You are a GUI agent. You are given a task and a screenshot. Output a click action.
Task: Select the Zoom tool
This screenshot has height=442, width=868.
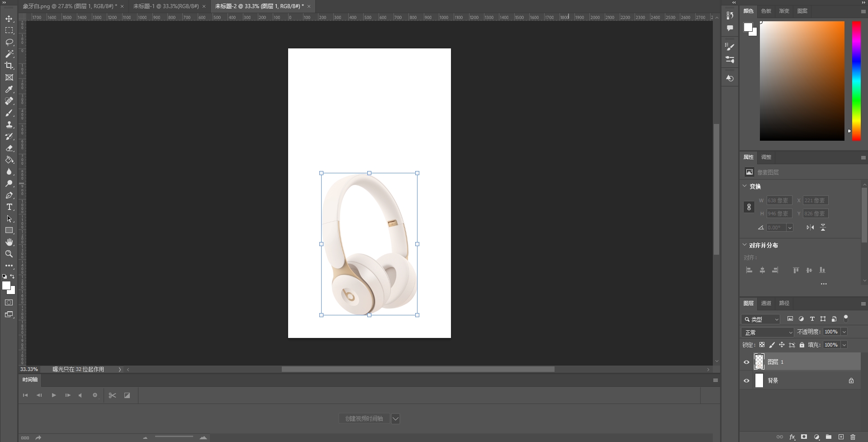9,254
